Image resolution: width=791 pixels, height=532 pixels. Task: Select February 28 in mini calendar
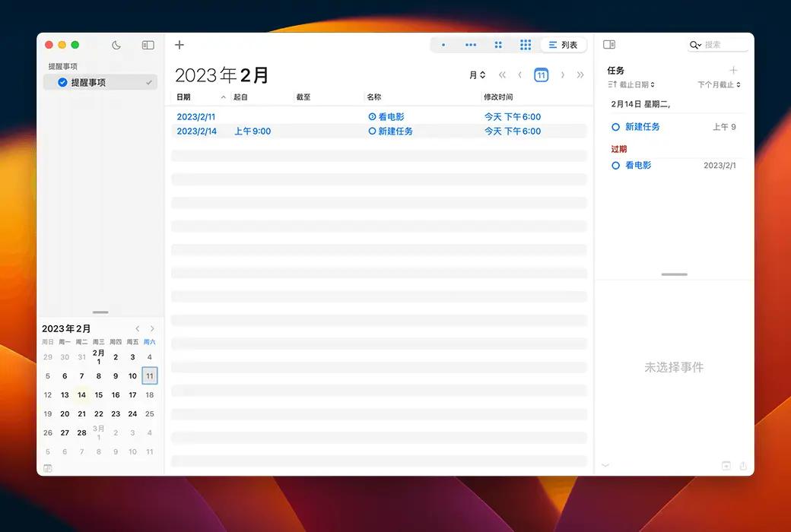81,432
